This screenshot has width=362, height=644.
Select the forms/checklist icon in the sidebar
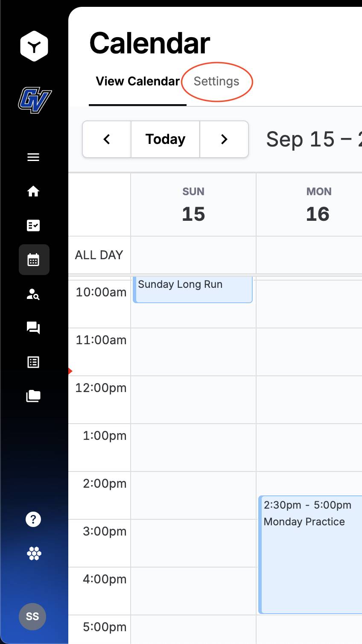click(x=34, y=225)
